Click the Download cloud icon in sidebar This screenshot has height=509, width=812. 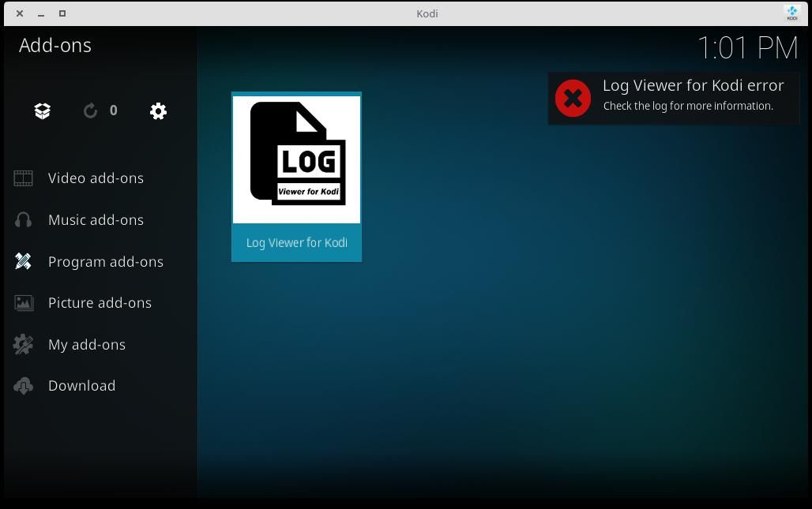(23, 385)
